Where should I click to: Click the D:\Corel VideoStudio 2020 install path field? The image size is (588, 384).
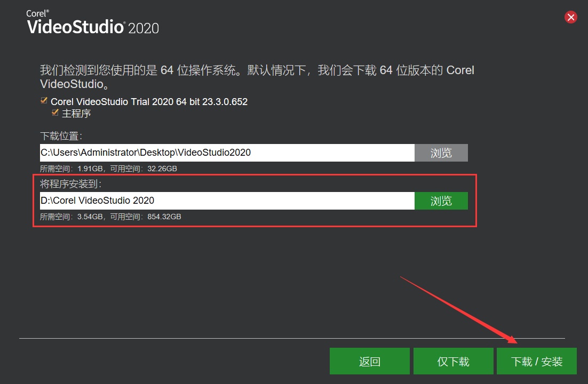227,201
